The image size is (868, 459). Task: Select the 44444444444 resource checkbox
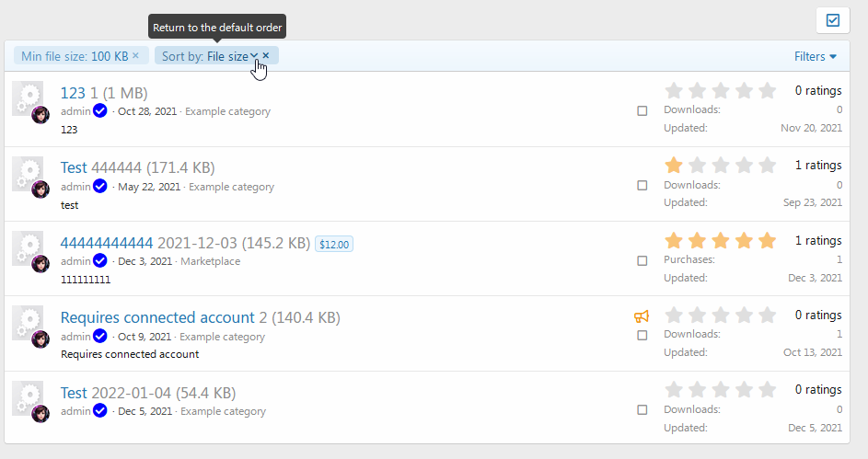tap(642, 260)
